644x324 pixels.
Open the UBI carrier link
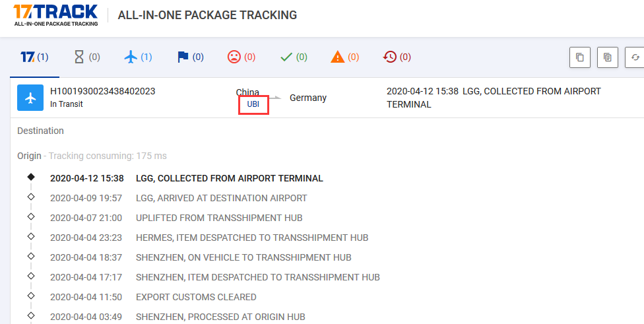(253, 104)
